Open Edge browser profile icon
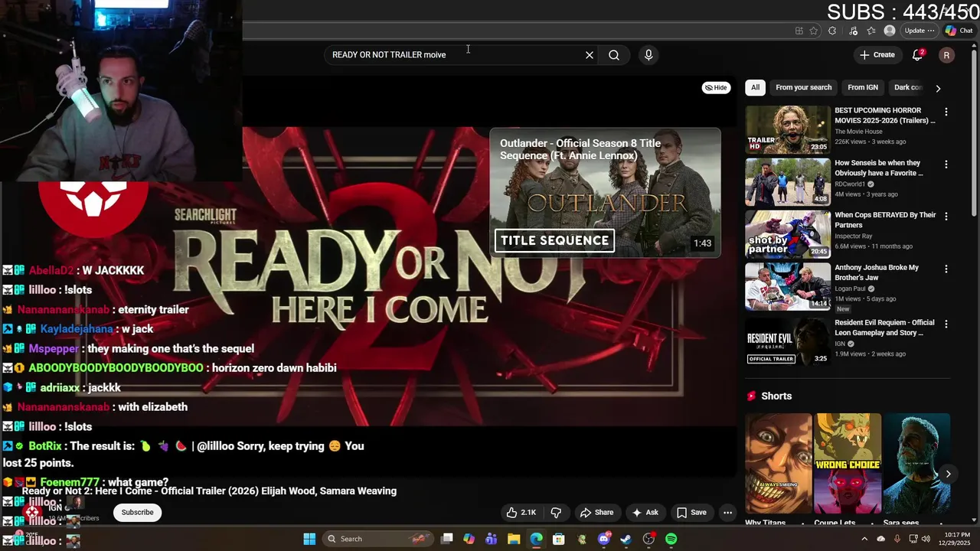 point(890,31)
